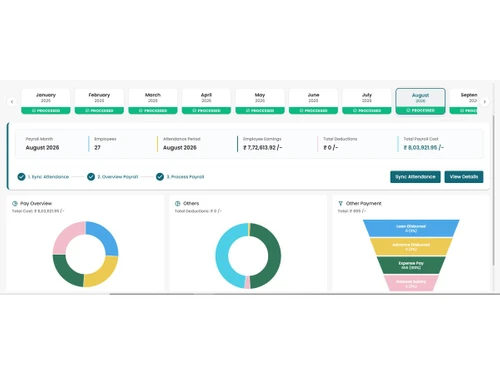Click the Advance Disbursed funnel band
500x375 pixels.
click(411, 247)
